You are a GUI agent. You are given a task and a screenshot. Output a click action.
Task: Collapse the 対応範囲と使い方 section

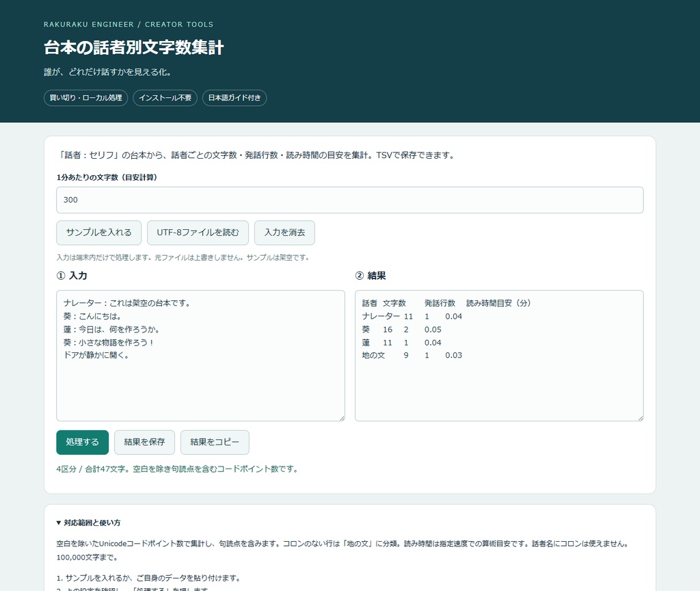click(x=88, y=523)
